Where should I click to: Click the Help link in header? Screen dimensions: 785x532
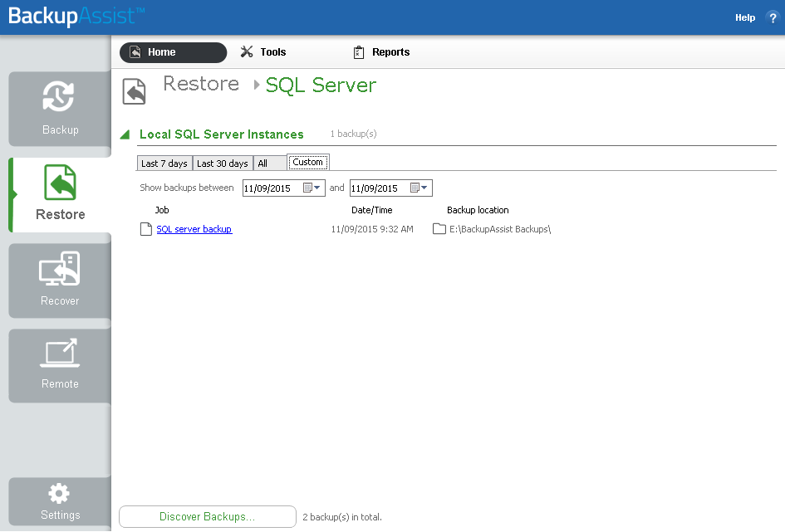(745, 17)
